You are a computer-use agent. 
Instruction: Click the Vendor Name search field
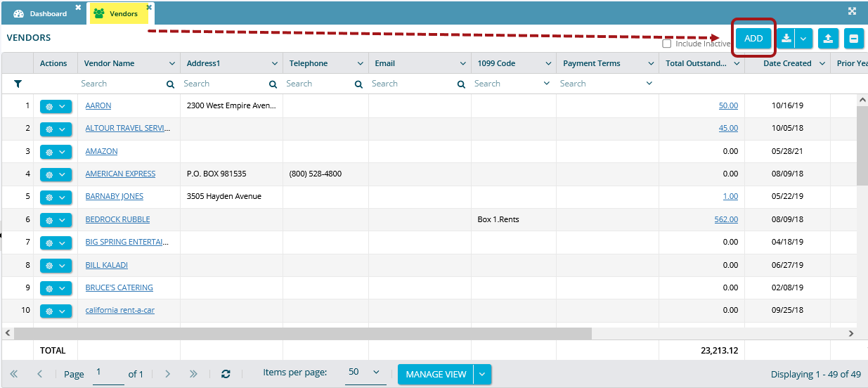click(x=122, y=84)
